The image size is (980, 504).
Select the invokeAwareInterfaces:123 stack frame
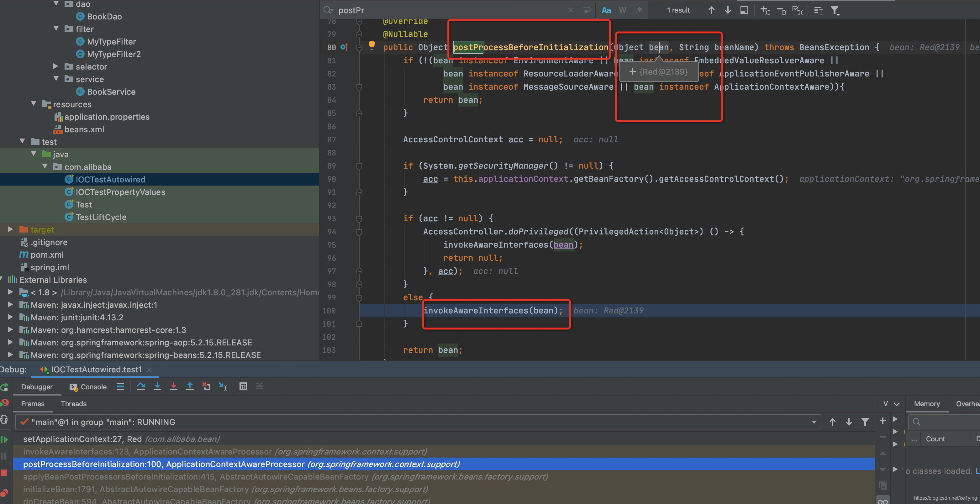[x=224, y=452]
